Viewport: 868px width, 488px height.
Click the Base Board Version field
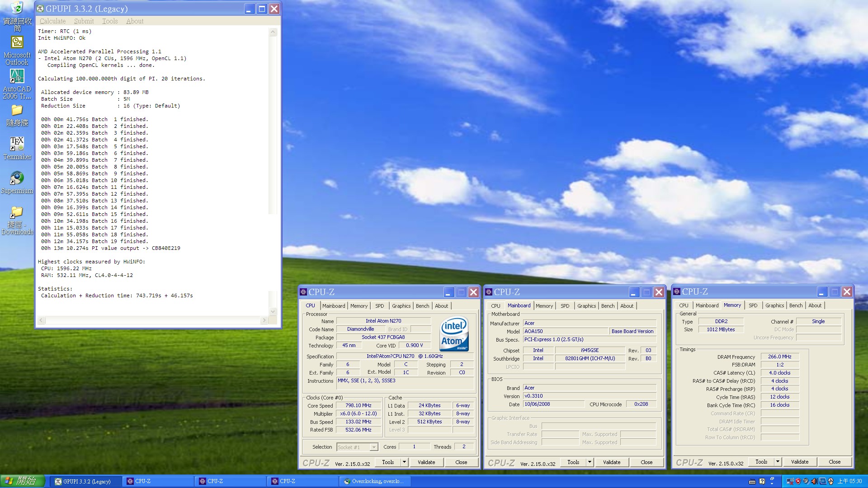632,331
